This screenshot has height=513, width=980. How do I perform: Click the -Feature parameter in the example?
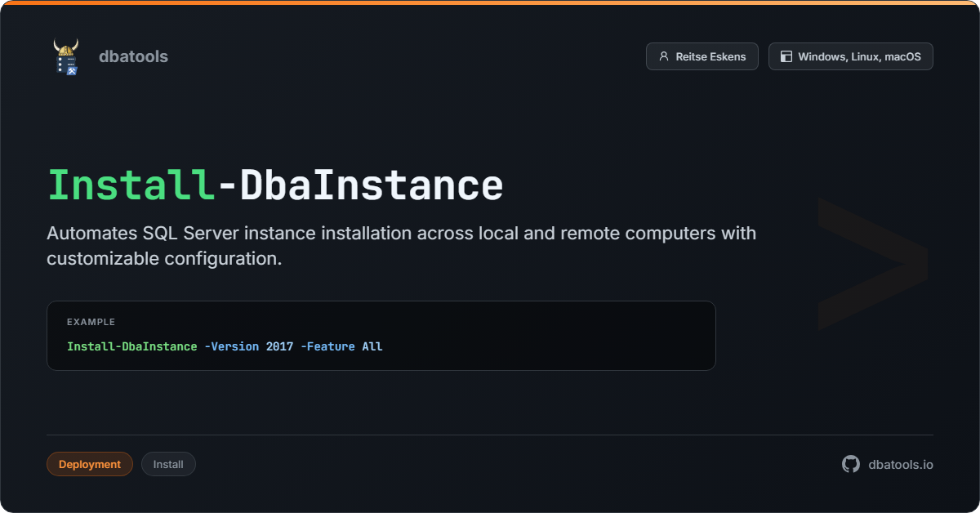pos(327,346)
